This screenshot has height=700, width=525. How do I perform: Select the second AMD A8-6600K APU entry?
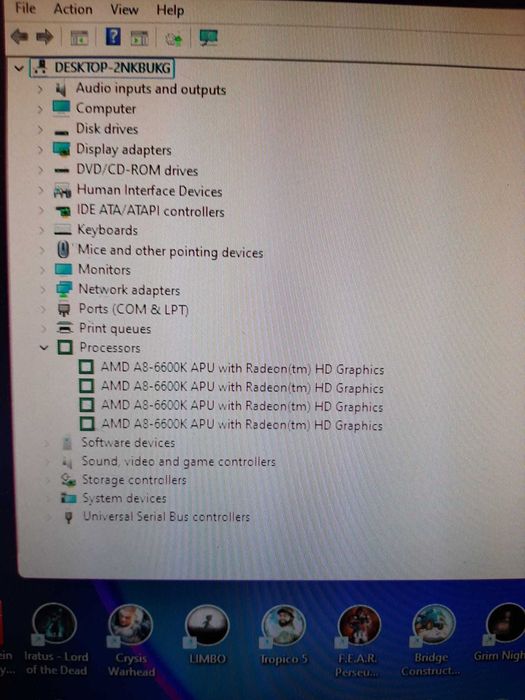click(242, 387)
